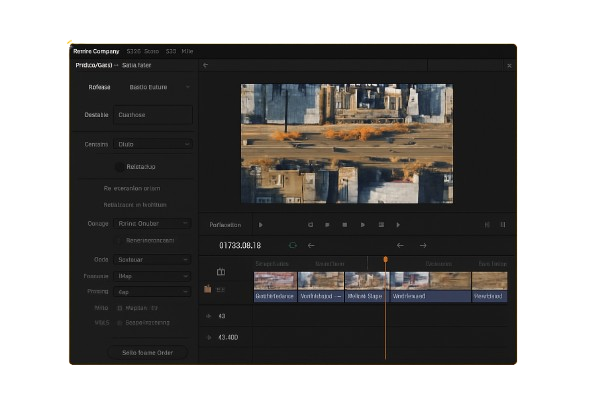Click the Selio foame Onter button
Image resolution: width=612 pixels, height=408 pixels.
147,352
